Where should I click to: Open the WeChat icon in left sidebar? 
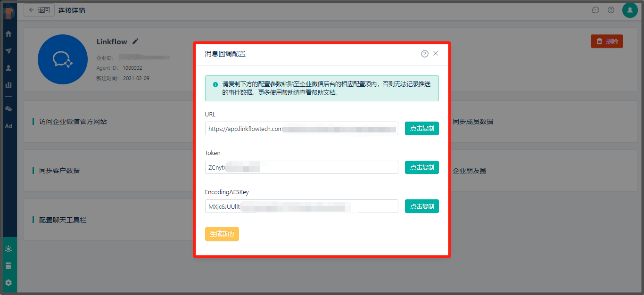8,109
